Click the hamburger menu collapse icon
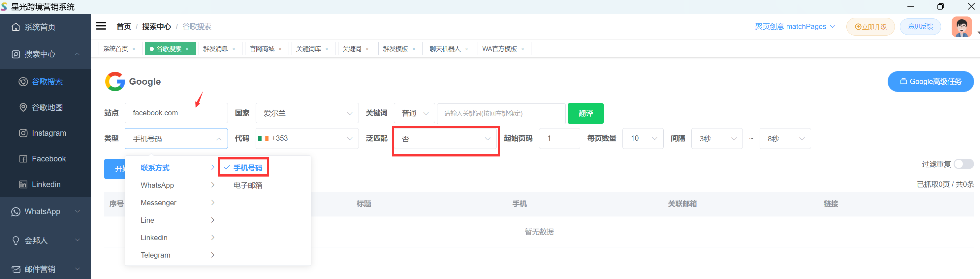Image resolution: width=980 pixels, height=279 pixels. pos(101,26)
